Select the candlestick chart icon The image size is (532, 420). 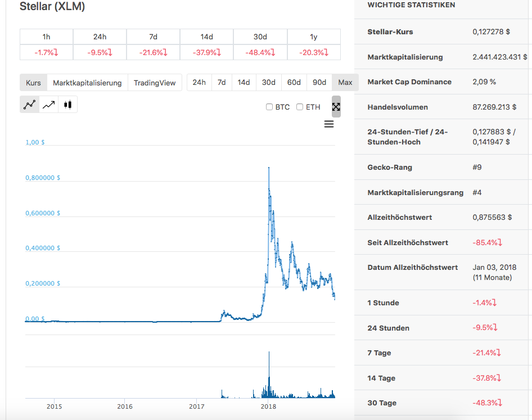(x=67, y=104)
